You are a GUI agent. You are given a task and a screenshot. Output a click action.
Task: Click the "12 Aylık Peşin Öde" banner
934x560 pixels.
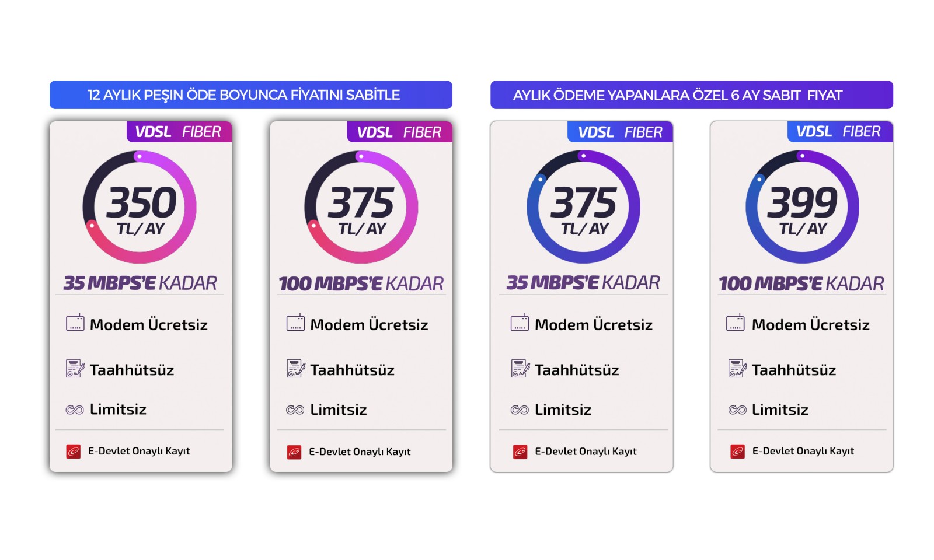point(250,95)
